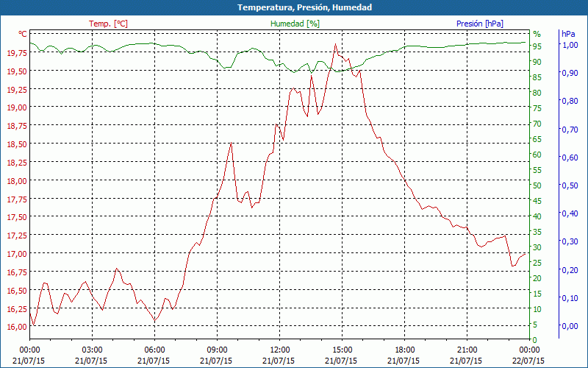The image size is (588, 368).
Task: Click temperature axis value '18,25'
Action: tap(17, 163)
